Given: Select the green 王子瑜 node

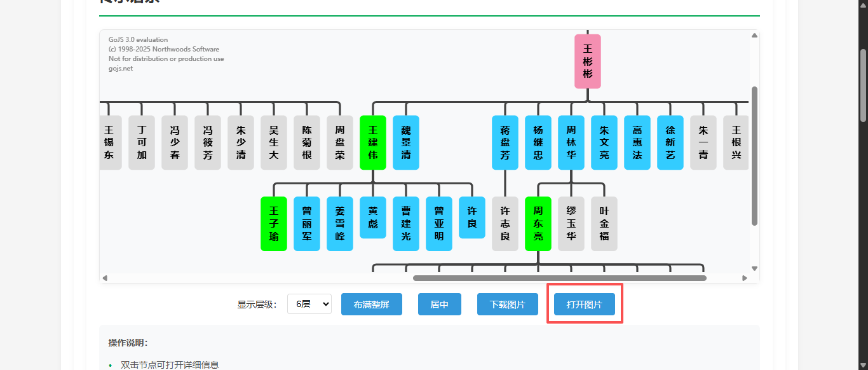Looking at the screenshot, I should point(273,224).
